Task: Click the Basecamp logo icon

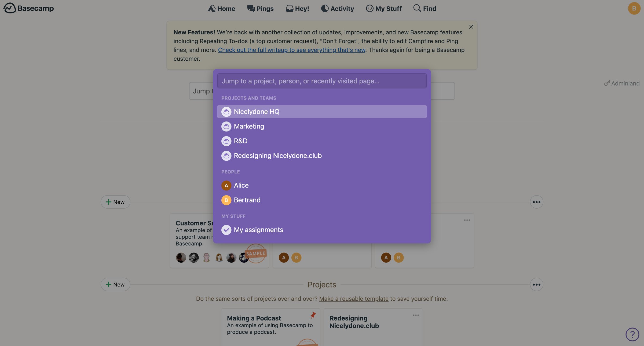Action: [x=10, y=8]
